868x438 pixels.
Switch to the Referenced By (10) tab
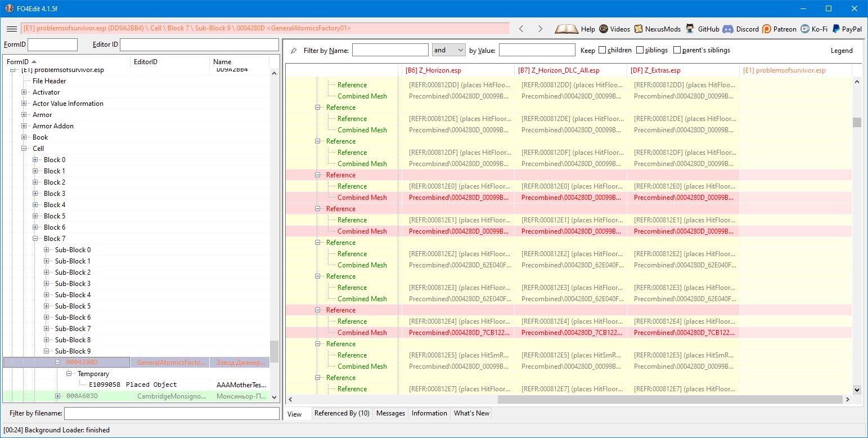(341, 413)
